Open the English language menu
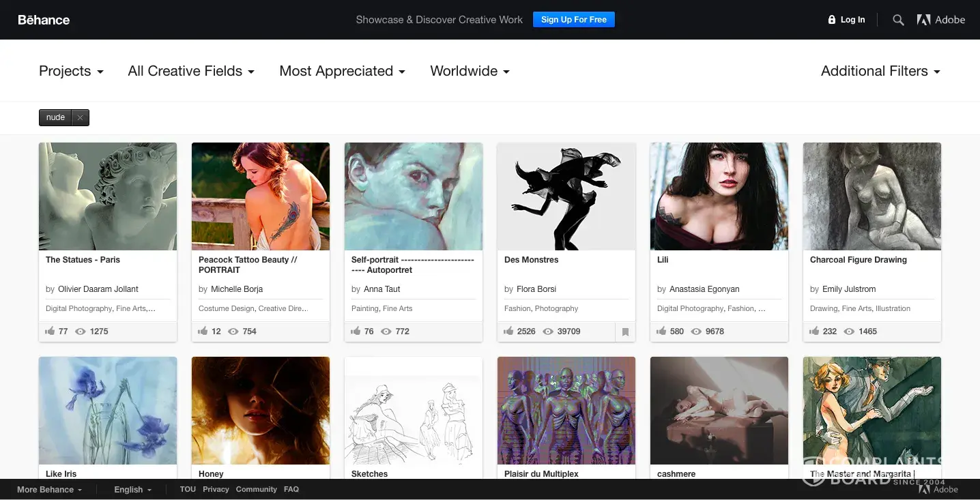This screenshot has width=980, height=500. click(x=132, y=490)
